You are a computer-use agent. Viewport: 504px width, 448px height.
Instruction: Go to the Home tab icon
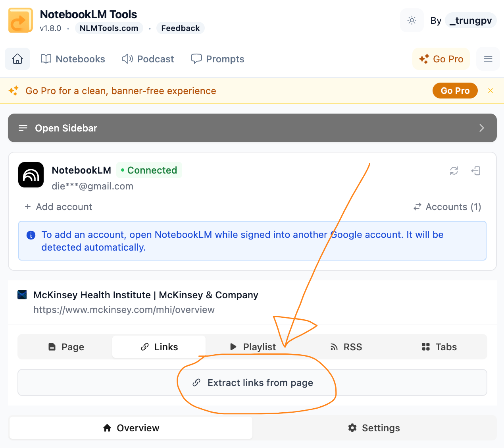pyautogui.click(x=17, y=59)
